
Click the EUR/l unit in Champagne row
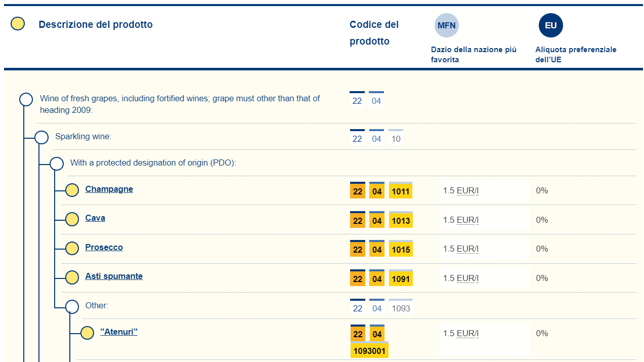[467, 191]
